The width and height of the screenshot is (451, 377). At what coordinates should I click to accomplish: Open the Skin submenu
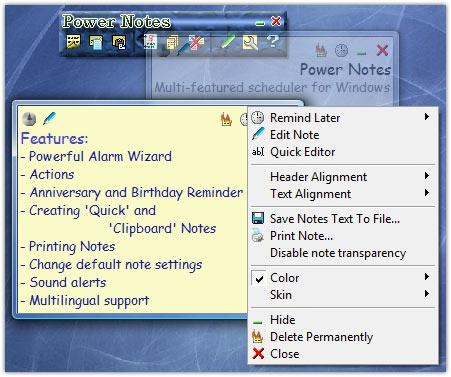343,295
